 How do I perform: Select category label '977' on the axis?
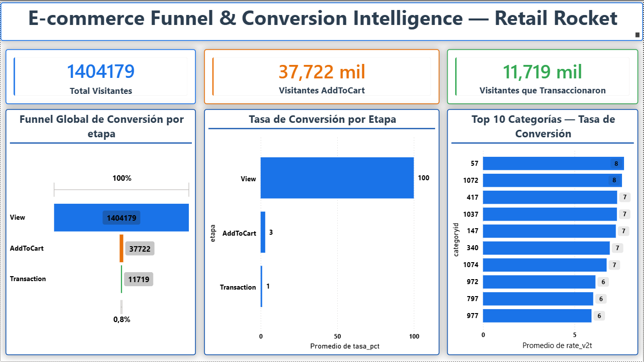coord(473,316)
